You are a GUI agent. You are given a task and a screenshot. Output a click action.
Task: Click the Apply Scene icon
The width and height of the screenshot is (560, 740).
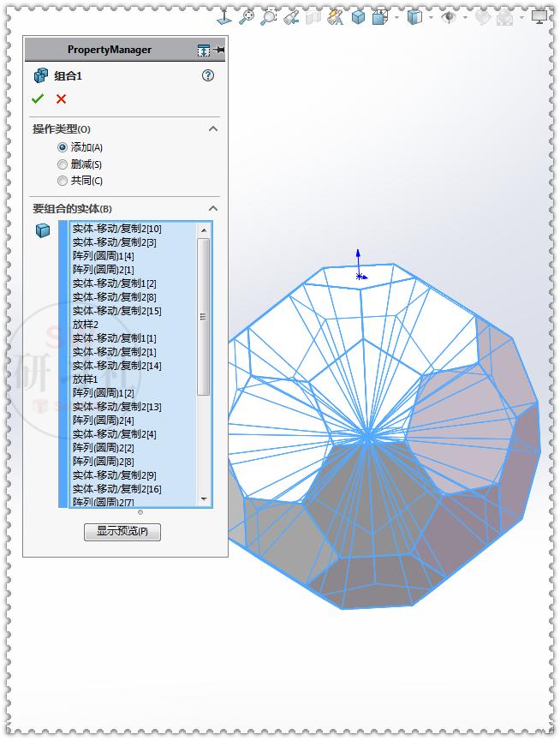(483, 17)
